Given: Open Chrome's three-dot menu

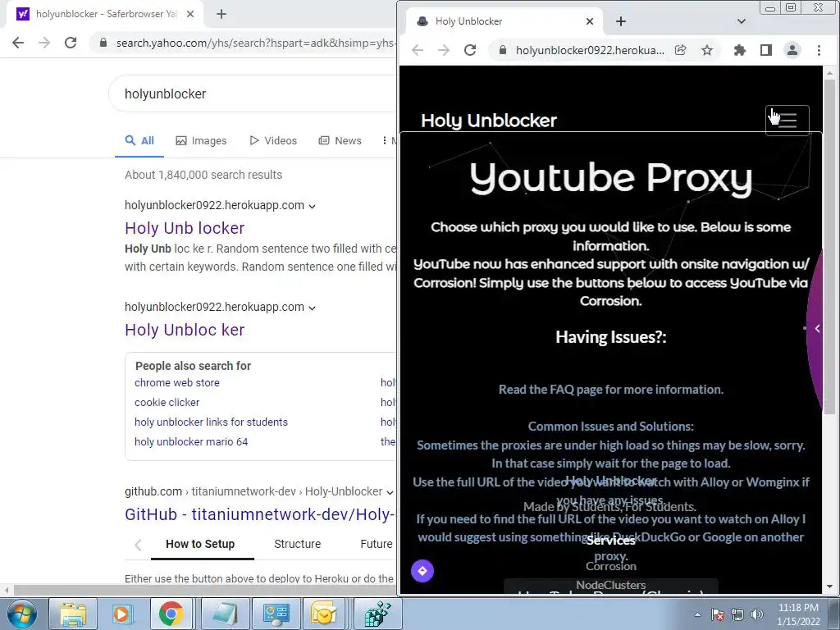Looking at the screenshot, I should [819, 50].
